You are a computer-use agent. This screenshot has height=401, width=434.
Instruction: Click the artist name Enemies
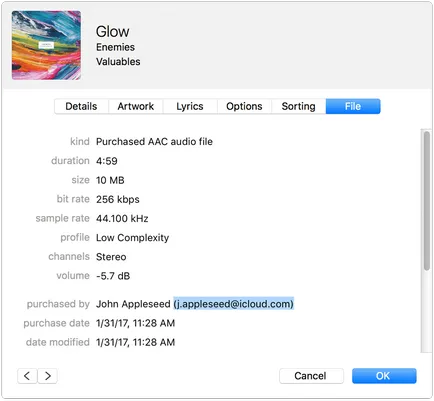pos(115,47)
